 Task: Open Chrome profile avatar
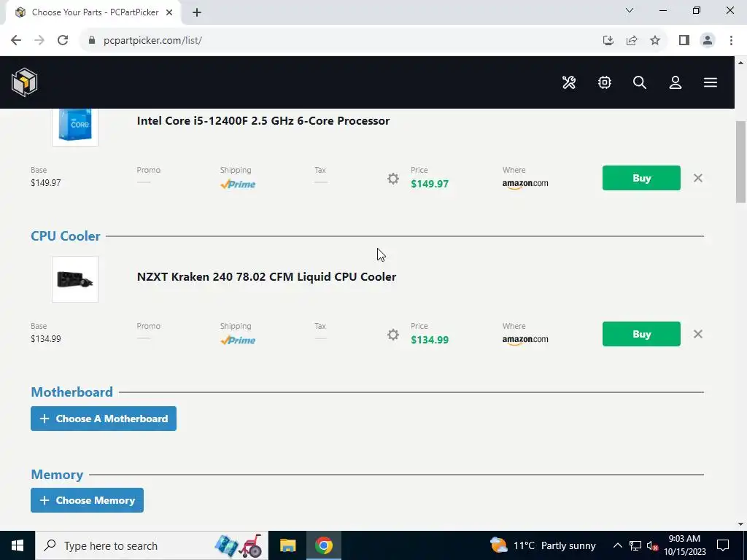coord(708,41)
